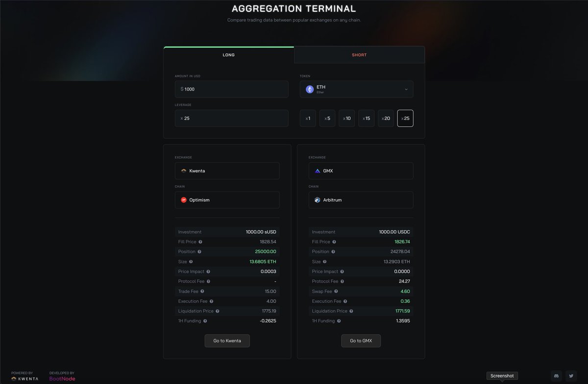Switch to the LONG tab

click(229, 55)
